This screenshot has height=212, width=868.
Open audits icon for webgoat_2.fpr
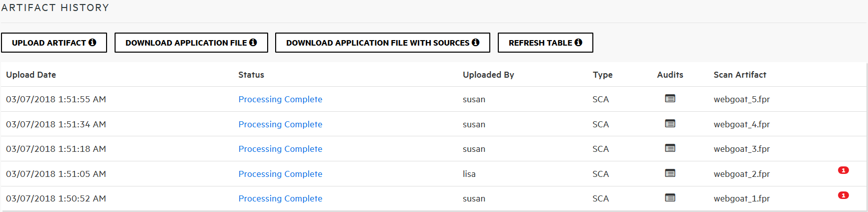click(670, 173)
